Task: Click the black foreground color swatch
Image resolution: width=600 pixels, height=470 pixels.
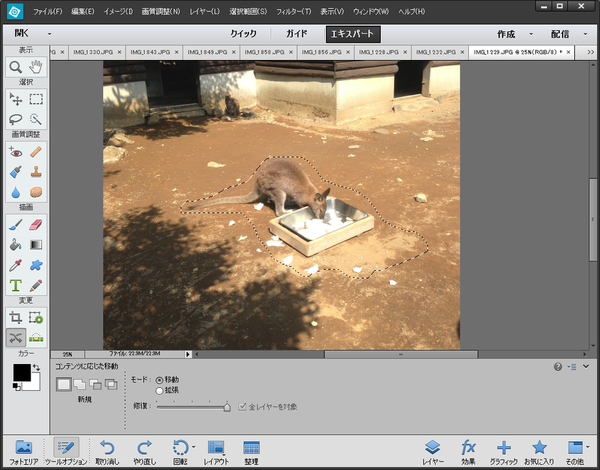Action: pyautogui.click(x=22, y=372)
